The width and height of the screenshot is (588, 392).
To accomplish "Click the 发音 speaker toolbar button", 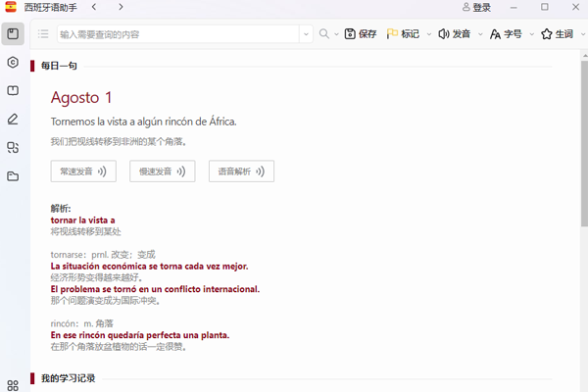I will [454, 33].
